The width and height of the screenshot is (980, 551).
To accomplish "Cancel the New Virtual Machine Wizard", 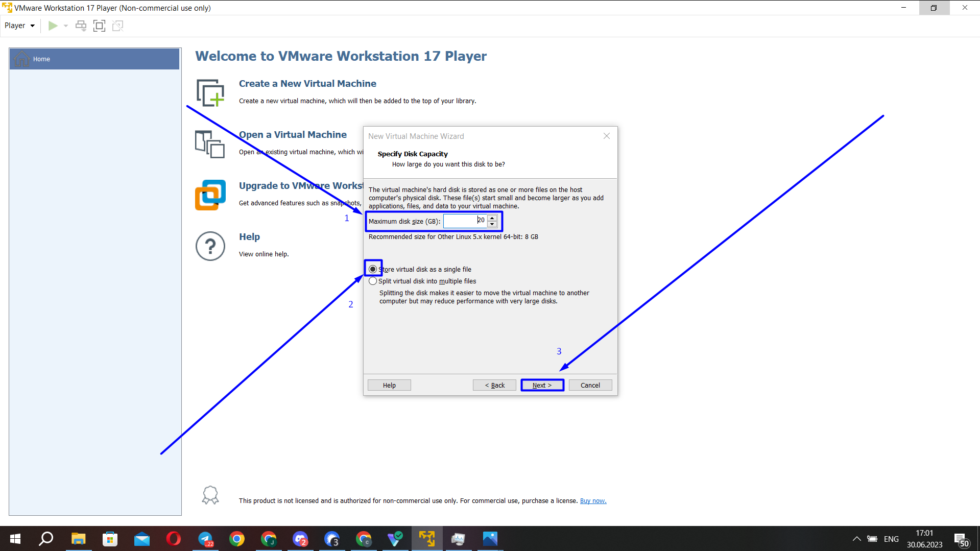I will click(x=590, y=385).
